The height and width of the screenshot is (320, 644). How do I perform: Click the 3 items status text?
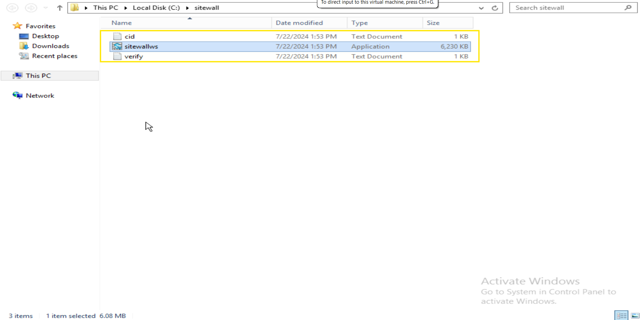21,316
